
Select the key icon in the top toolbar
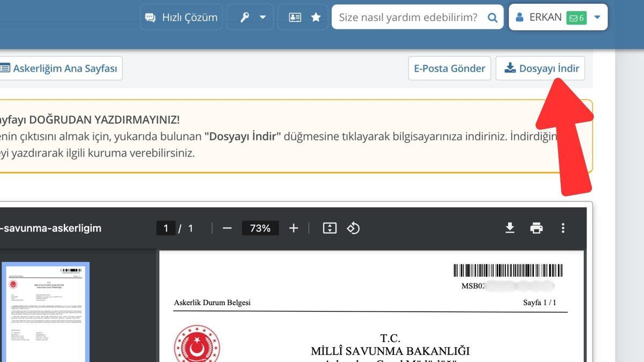(x=245, y=17)
